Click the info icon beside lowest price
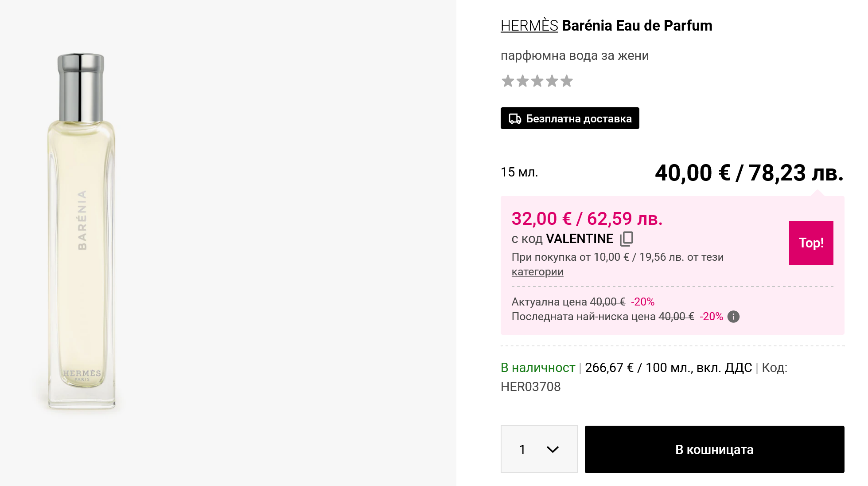The width and height of the screenshot is (868, 486). click(x=733, y=317)
